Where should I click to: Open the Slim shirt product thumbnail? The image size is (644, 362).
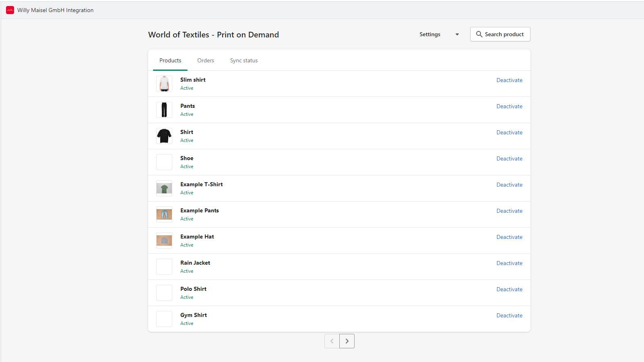pyautogui.click(x=164, y=83)
